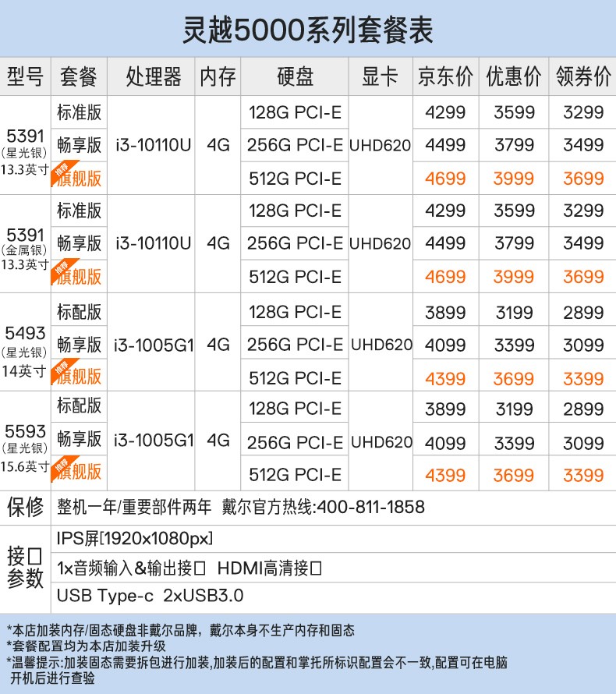This screenshot has width=616, height=694.
Task: Select the 处理器 column header
Action: pyautogui.click(x=151, y=76)
